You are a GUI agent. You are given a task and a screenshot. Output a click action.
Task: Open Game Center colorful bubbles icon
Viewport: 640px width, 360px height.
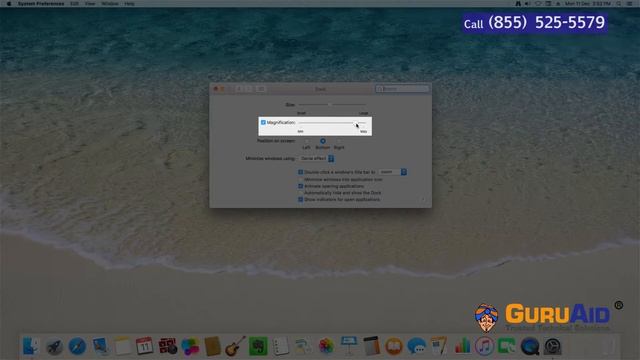[x=190, y=347]
